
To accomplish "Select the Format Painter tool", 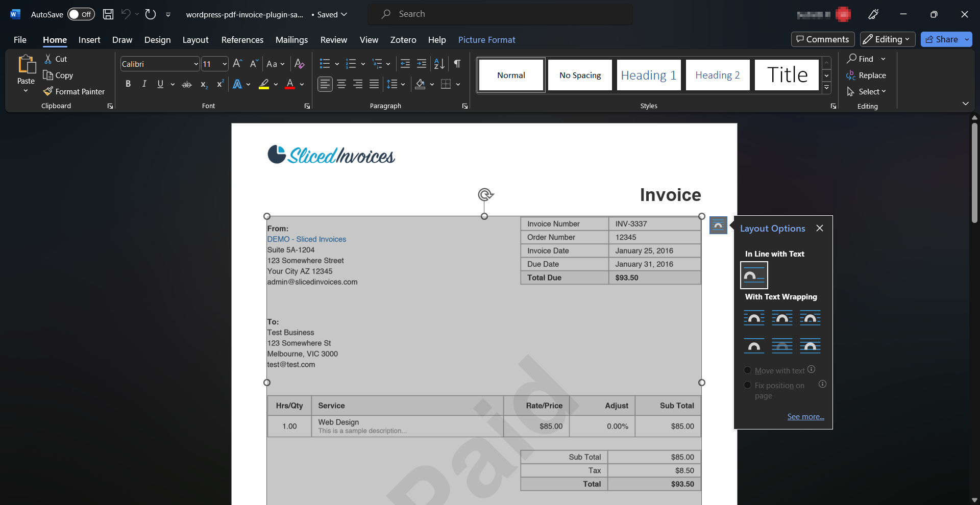I will tap(74, 91).
